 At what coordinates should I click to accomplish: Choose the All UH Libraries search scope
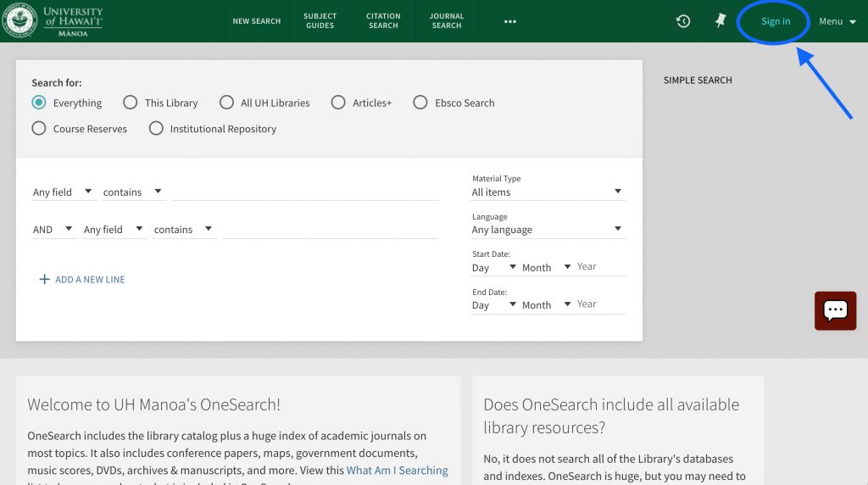pos(226,103)
